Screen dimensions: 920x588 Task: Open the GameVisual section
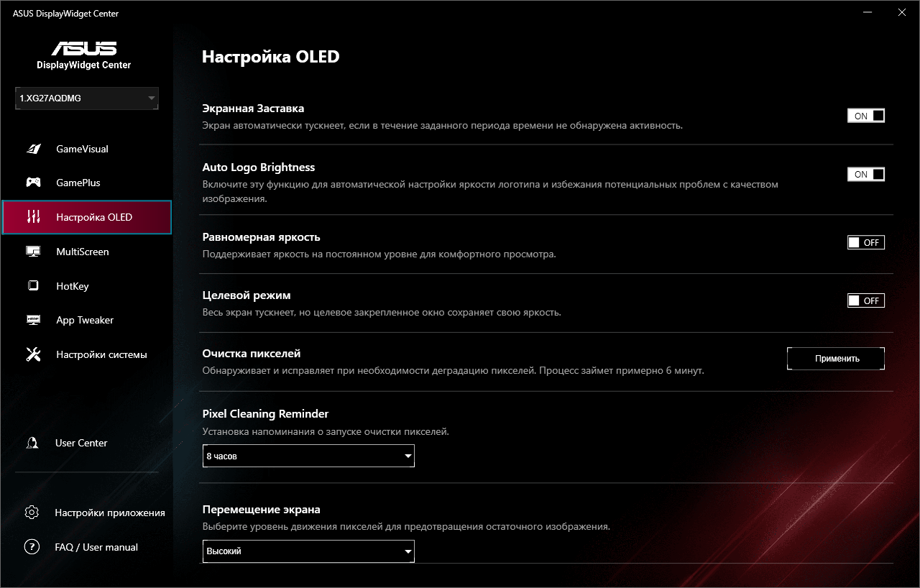pyautogui.click(x=86, y=149)
